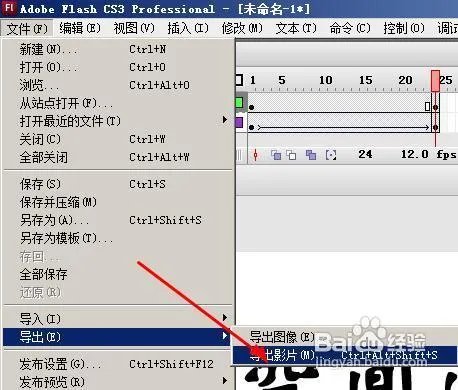Viewport: 458px width, 390px height.
Task: Select highlighted 导出(E) menu item
Action: click(x=117, y=337)
